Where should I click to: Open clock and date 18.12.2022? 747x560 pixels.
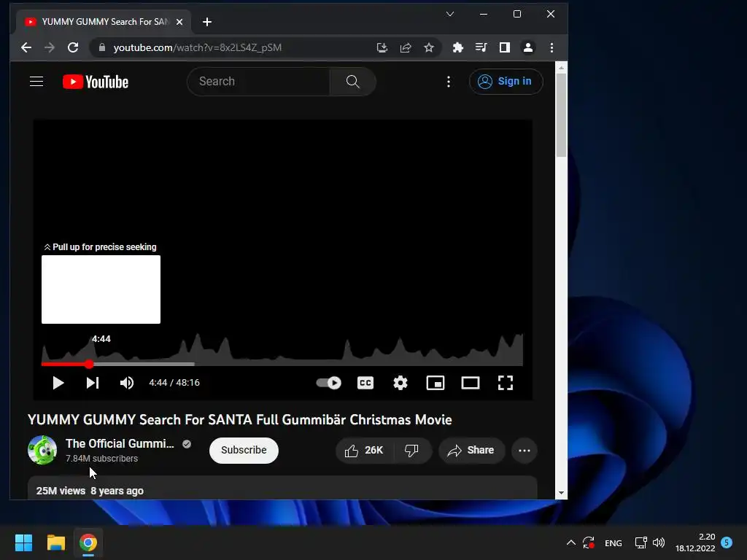point(695,542)
